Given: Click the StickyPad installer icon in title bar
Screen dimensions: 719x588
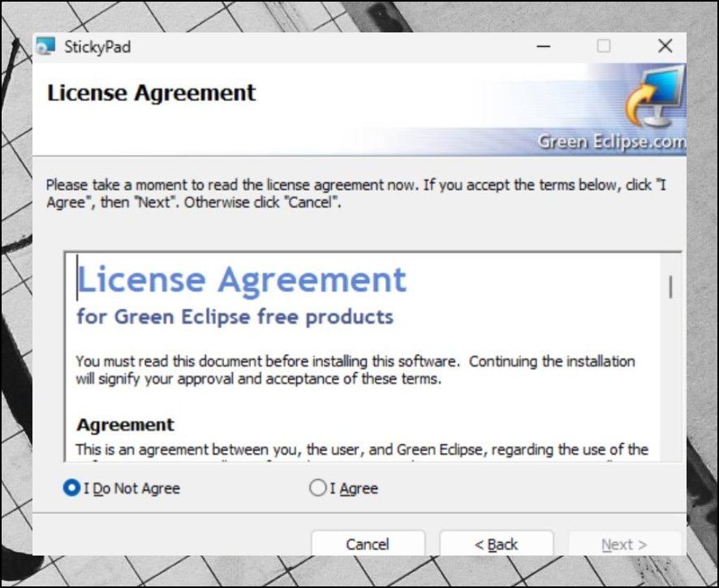Looking at the screenshot, I should point(45,46).
